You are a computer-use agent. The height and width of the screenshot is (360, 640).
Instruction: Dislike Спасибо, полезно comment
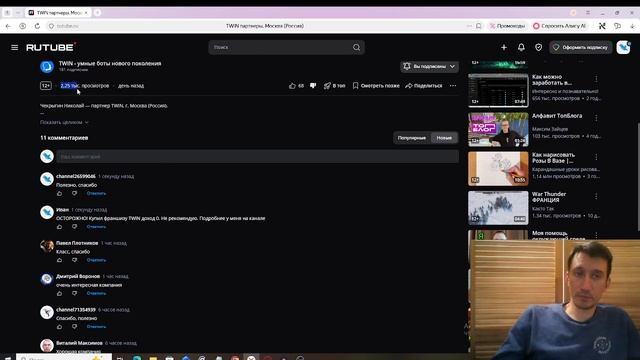coord(74,327)
